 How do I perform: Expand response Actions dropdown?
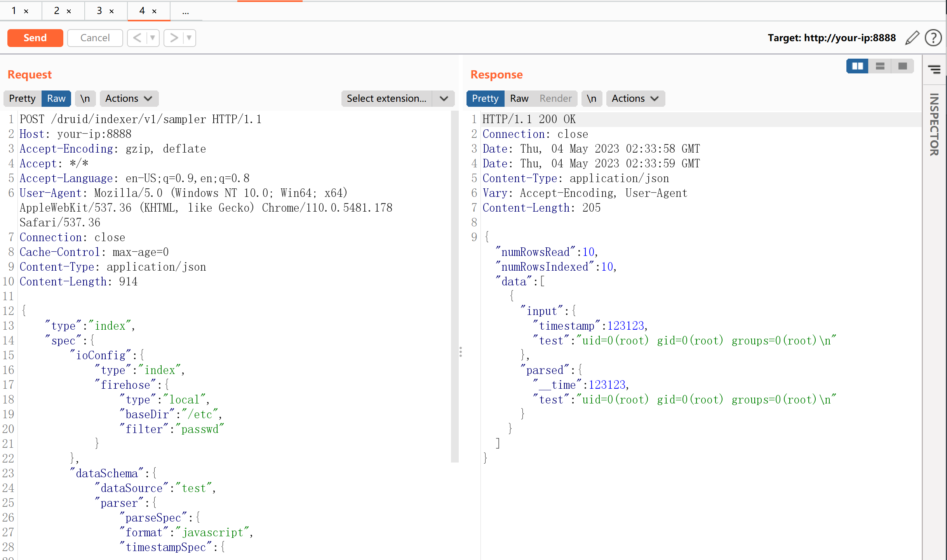(x=635, y=98)
